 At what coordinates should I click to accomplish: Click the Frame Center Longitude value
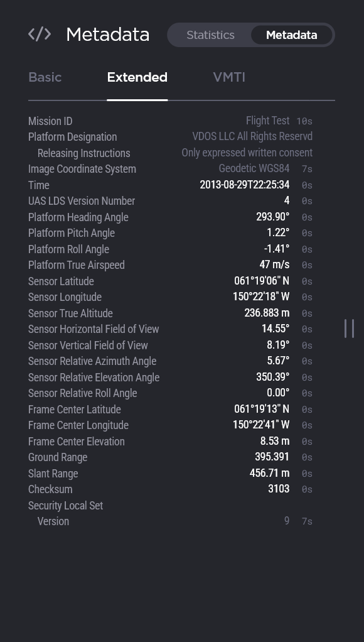tap(261, 425)
